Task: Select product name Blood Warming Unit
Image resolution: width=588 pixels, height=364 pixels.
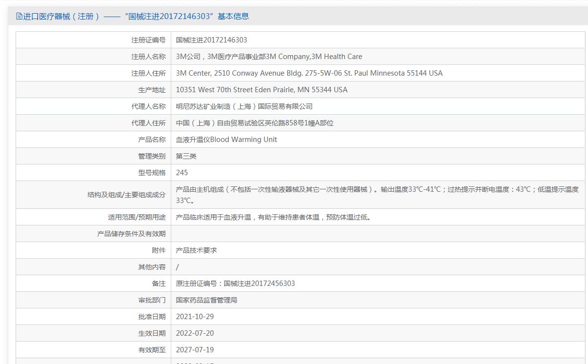Action: [226, 140]
